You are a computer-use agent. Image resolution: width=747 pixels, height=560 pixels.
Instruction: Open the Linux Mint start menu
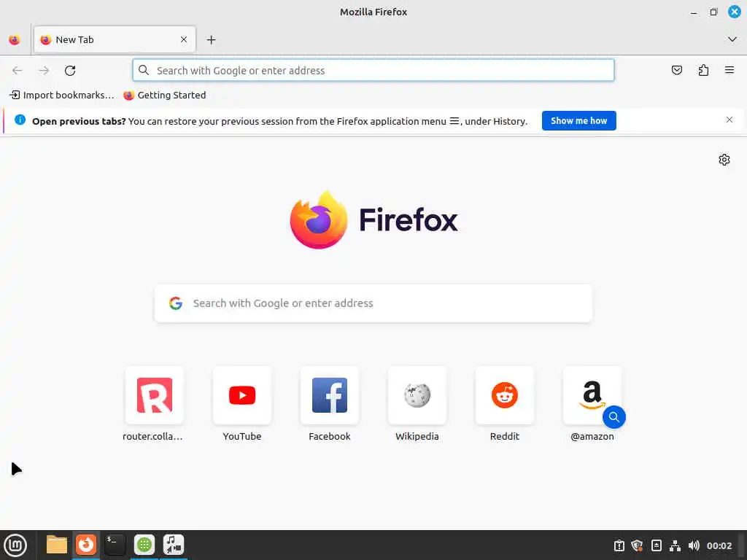(16, 545)
